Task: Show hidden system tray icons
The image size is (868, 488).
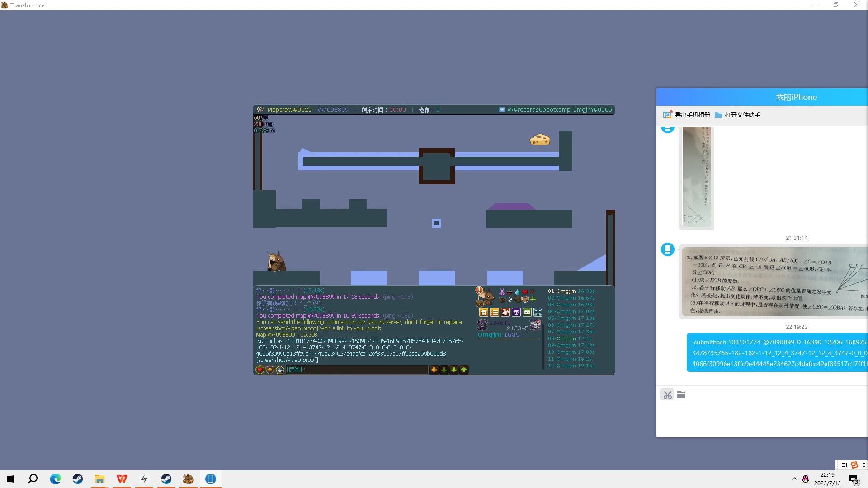Action: (x=794, y=479)
